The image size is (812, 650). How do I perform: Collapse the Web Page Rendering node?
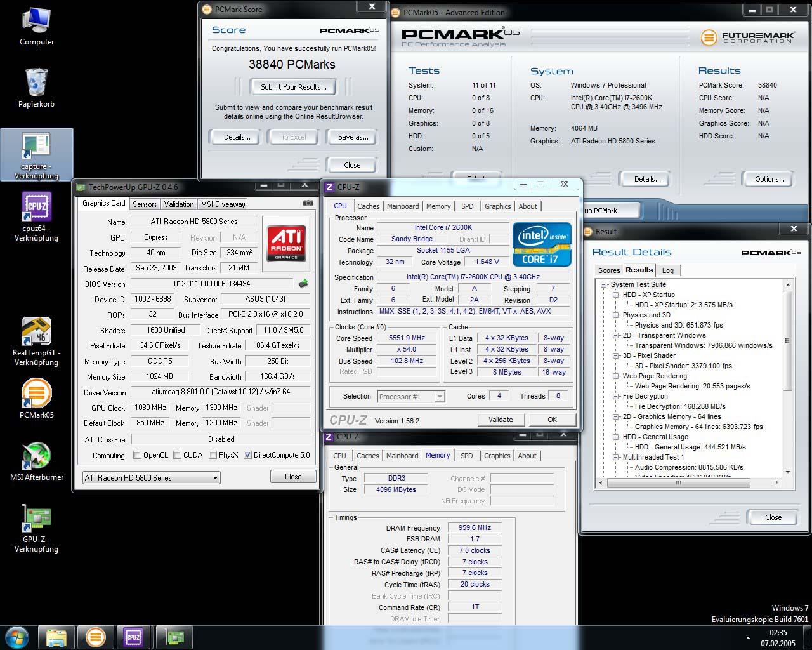click(x=615, y=376)
